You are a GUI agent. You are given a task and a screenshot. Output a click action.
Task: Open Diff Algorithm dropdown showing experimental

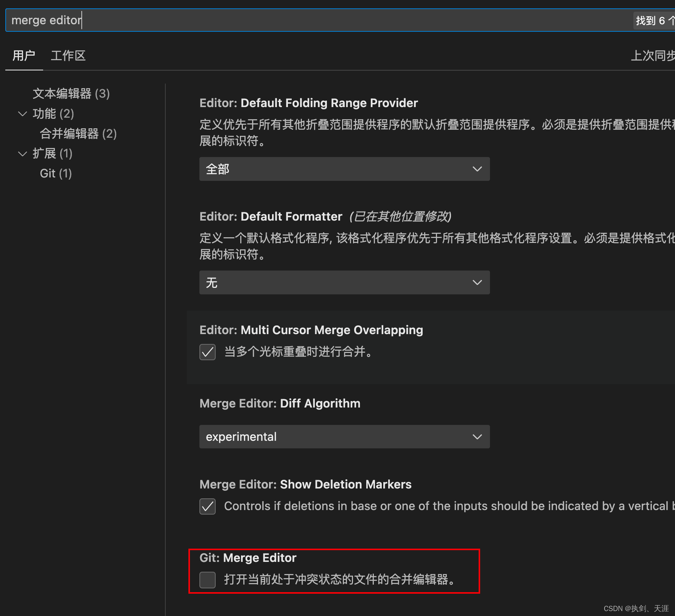[344, 437]
